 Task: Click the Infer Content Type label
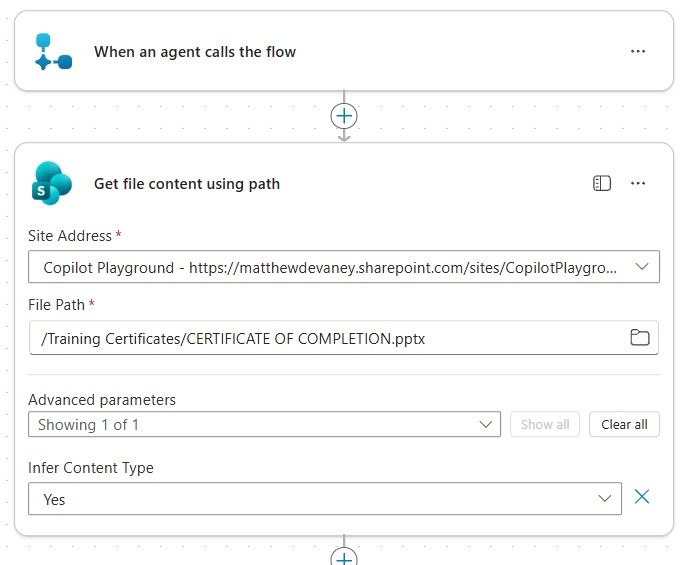pyautogui.click(x=91, y=468)
